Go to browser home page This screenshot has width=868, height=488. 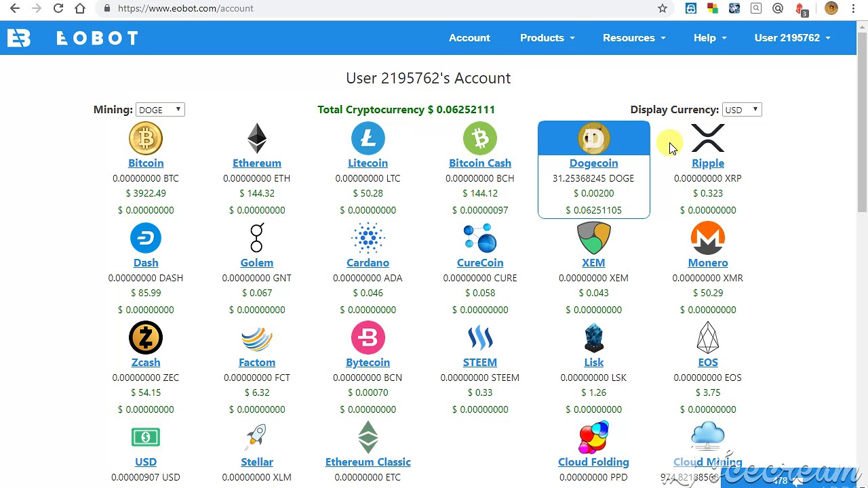[80, 8]
